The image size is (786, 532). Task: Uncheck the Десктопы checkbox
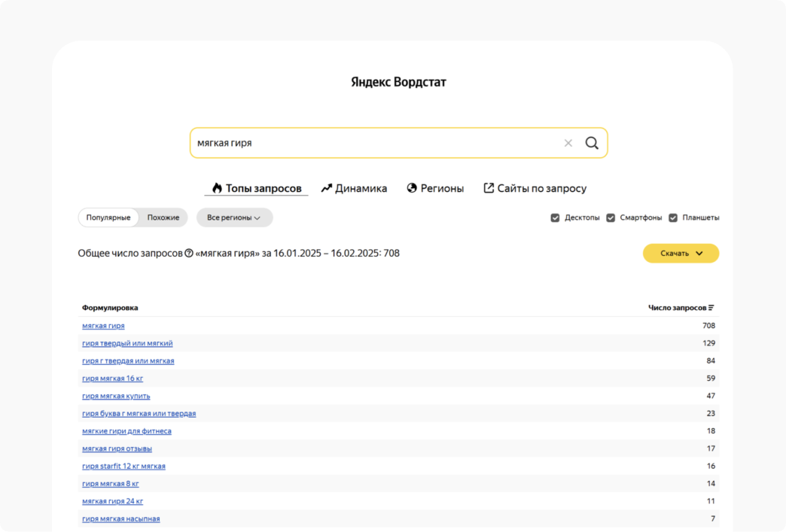coord(555,217)
